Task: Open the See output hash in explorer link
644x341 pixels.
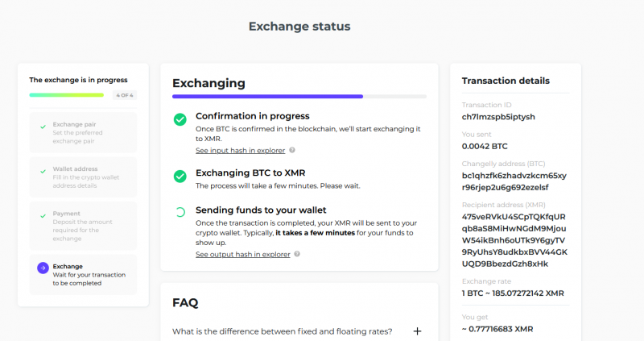Action: pos(243,254)
